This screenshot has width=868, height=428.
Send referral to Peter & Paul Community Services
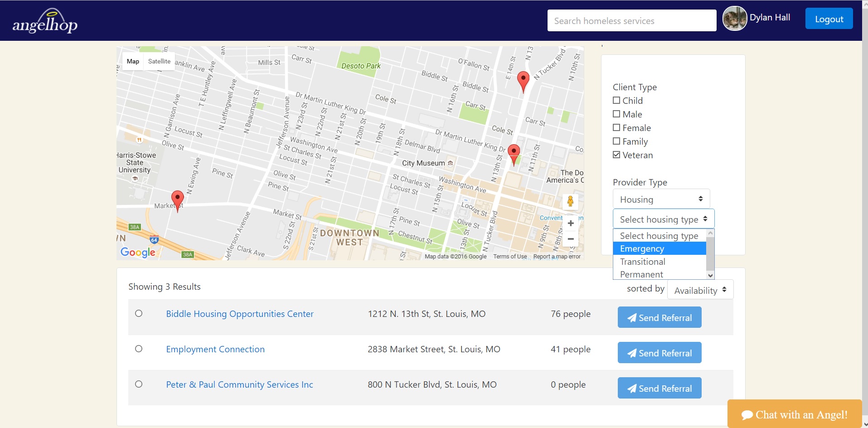[x=659, y=388]
